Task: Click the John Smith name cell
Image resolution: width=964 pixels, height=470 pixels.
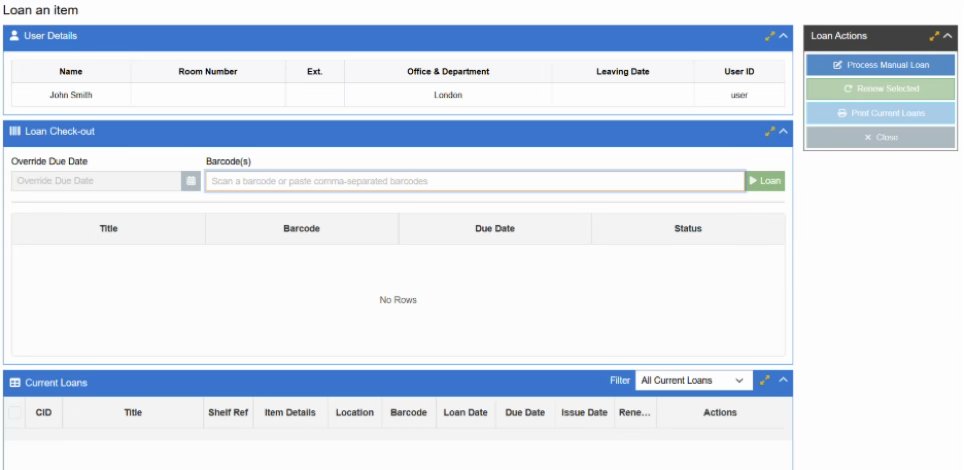Action: 71,95
